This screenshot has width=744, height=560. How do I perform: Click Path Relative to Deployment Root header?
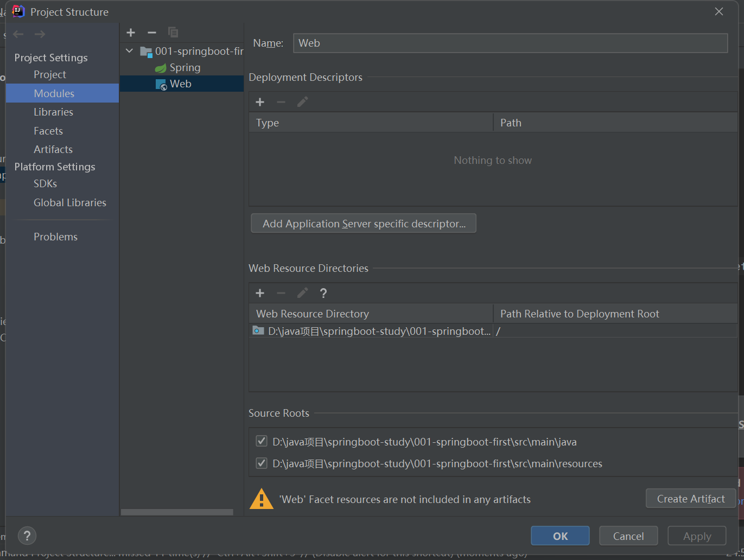click(615, 314)
